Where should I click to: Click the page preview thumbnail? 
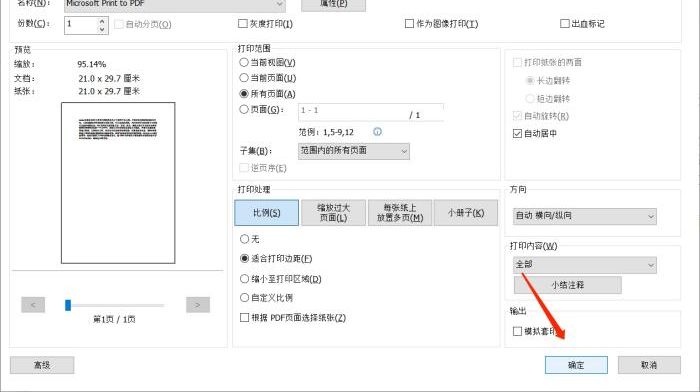click(118, 183)
